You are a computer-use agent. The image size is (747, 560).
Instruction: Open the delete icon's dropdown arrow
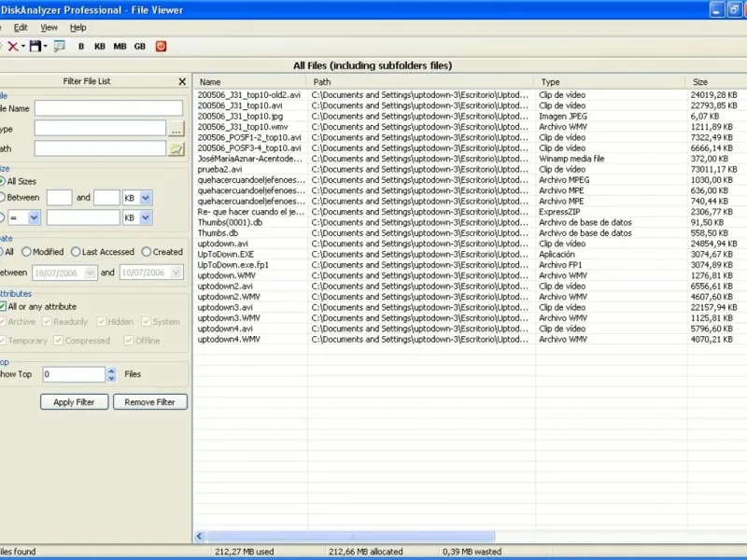click(22, 46)
